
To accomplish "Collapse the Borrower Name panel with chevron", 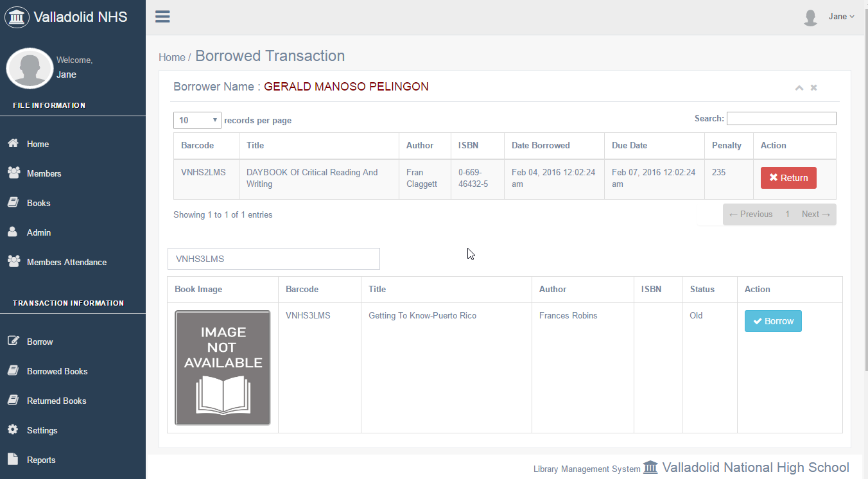I will (799, 88).
